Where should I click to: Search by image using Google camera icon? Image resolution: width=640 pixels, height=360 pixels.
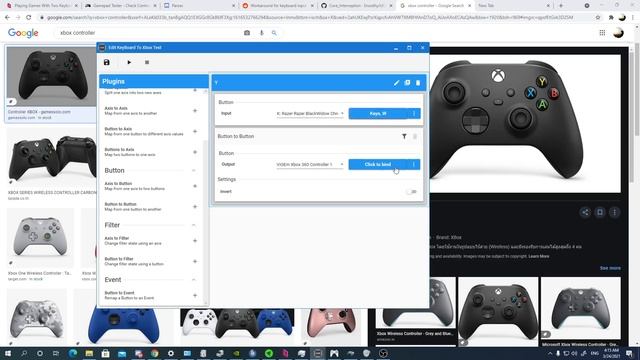tap(247, 33)
